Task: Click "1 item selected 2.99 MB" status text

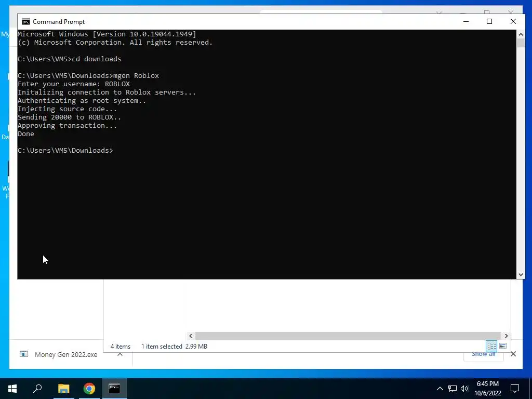Action: pos(174,347)
